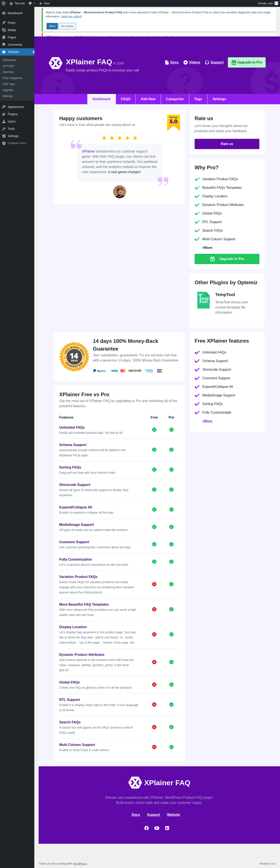Open the Categories tab

(175, 99)
